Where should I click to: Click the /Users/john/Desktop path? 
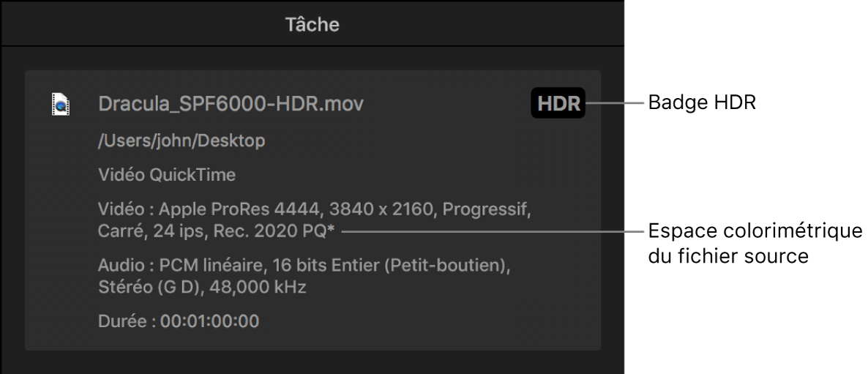tap(182, 141)
